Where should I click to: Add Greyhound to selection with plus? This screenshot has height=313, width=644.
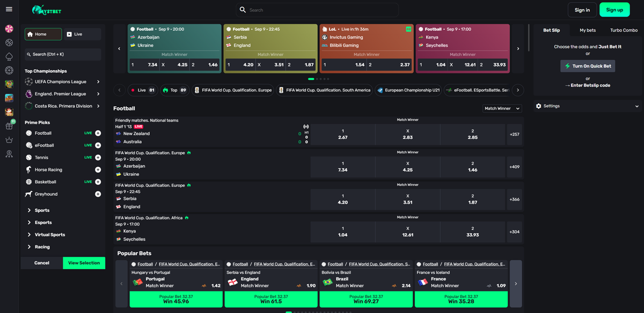coord(98,194)
